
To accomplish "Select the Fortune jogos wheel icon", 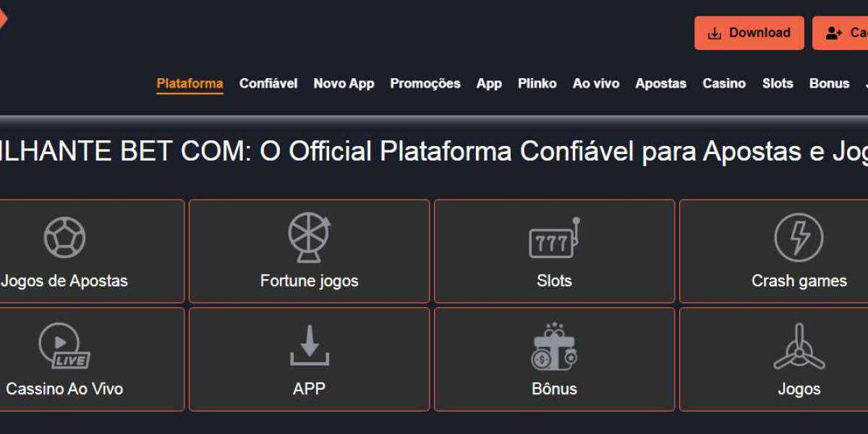I will pyautogui.click(x=310, y=237).
